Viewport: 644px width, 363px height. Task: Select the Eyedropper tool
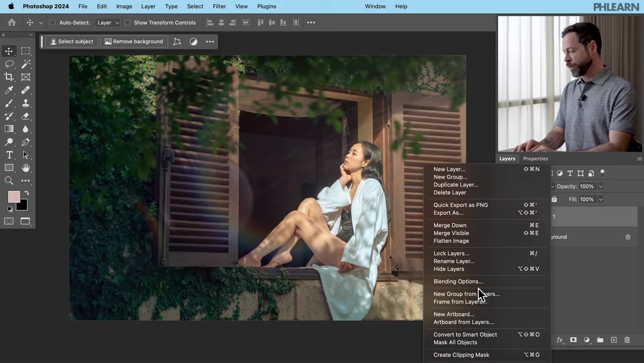[x=9, y=90]
